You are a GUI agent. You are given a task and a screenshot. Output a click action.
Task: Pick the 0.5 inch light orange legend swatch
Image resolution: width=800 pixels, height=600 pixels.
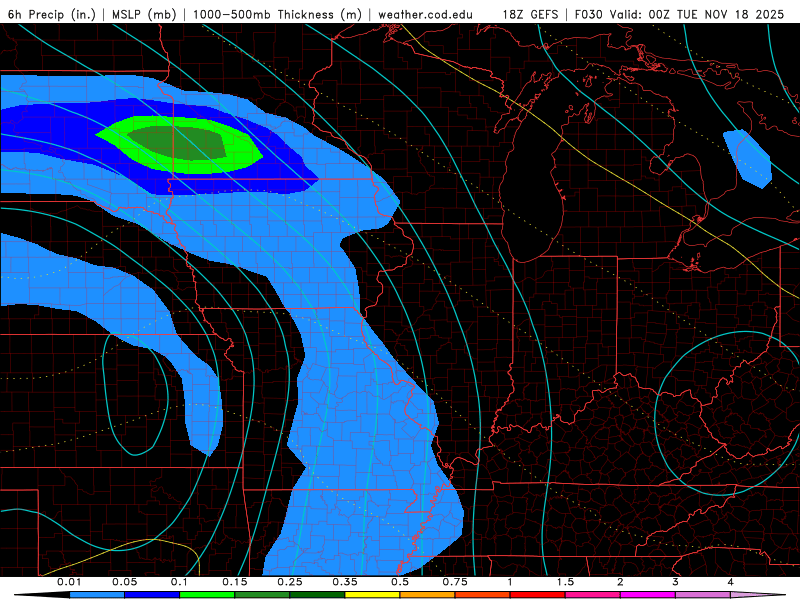point(428,595)
